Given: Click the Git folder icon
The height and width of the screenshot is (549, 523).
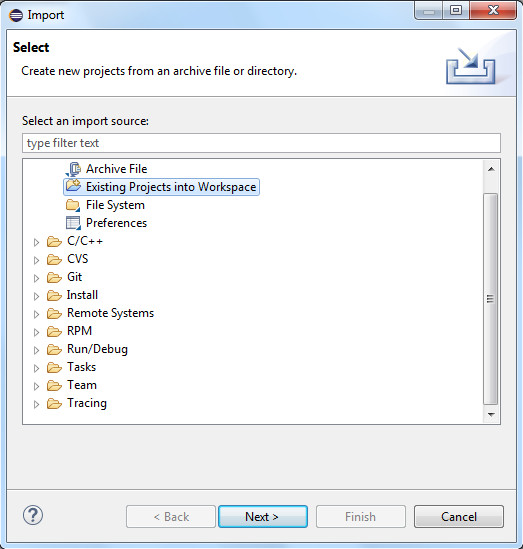Looking at the screenshot, I should (54, 278).
